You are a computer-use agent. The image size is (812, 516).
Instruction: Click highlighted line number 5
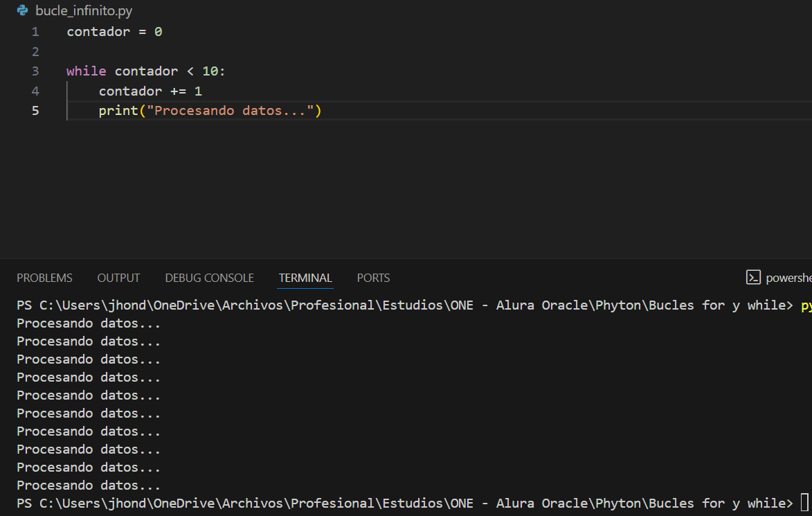coord(35,111)
